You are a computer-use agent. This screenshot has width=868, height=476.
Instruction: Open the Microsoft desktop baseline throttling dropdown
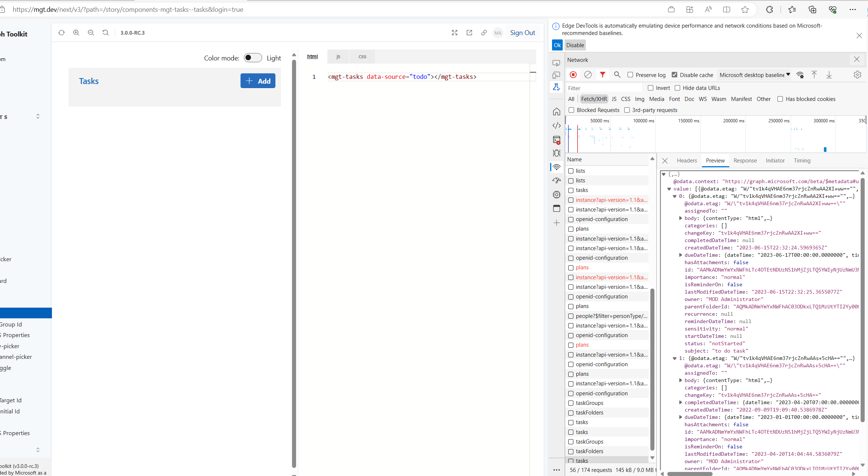753,75
